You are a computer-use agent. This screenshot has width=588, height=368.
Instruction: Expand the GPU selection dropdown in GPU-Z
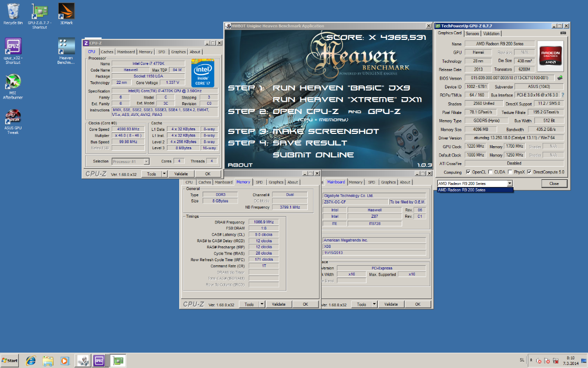tap(509, 183)
